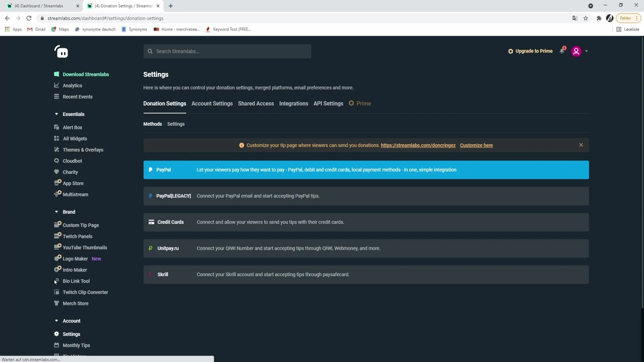Screen dimensions: 644x362
Task: Open the streamlabs.com/doncringez link
Action: 418,145
